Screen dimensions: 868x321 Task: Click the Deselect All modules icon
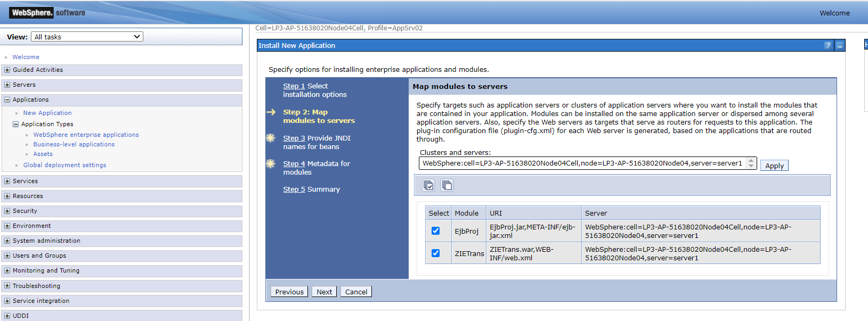coord(447,185)
